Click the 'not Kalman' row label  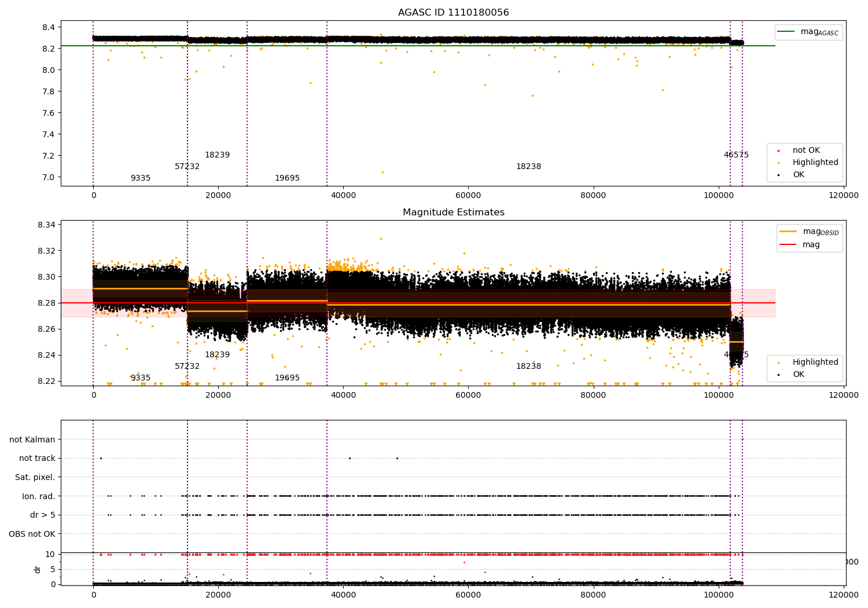point(32,439)
